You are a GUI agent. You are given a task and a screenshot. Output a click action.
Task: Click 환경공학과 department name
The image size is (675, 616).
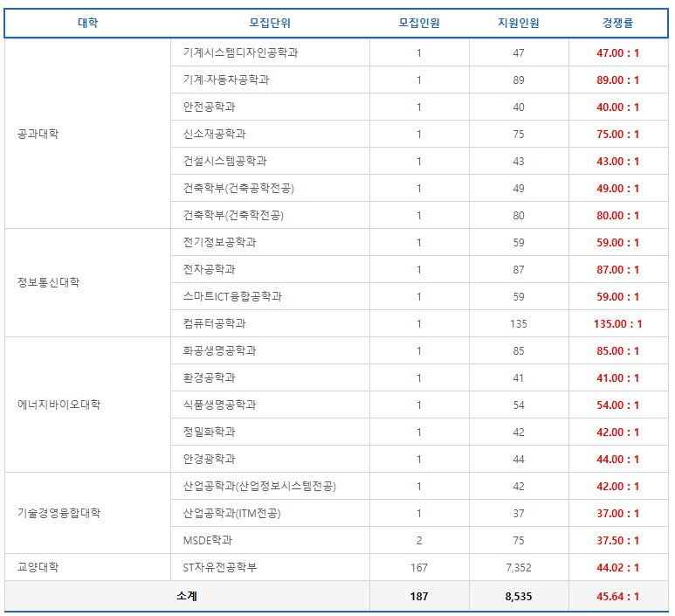click(210, 377)
